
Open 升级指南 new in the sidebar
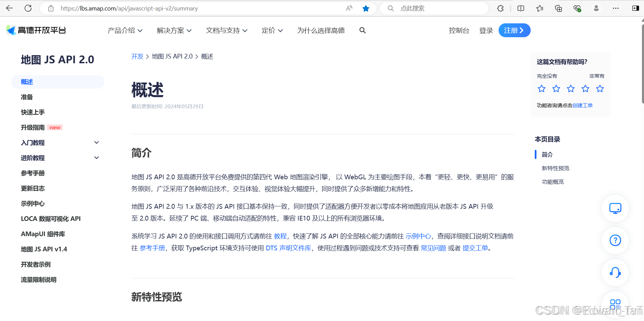pos(42,128)
